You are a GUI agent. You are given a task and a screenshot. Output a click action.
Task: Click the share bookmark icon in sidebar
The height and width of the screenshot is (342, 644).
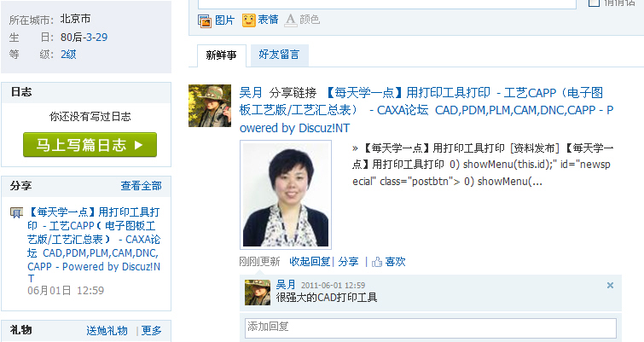16,212
